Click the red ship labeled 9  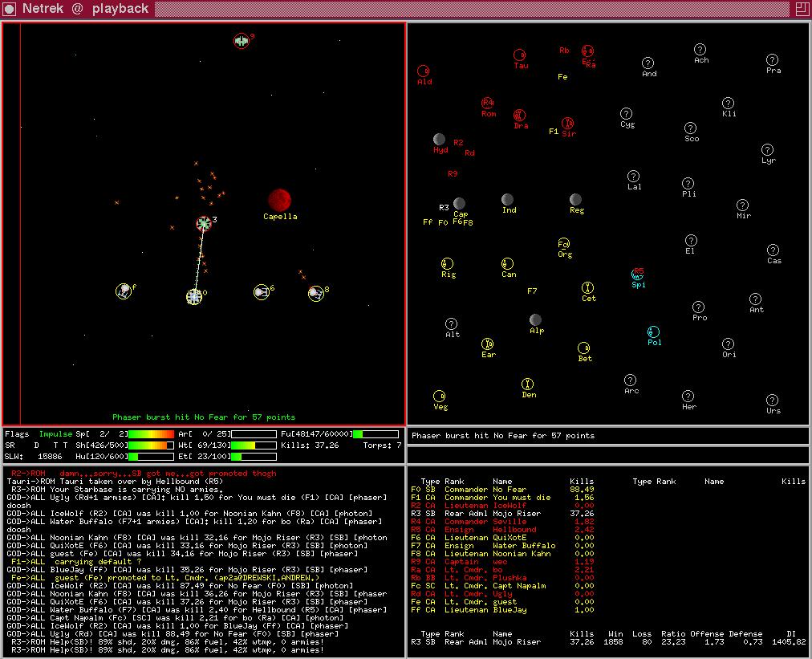pos(242,40)
